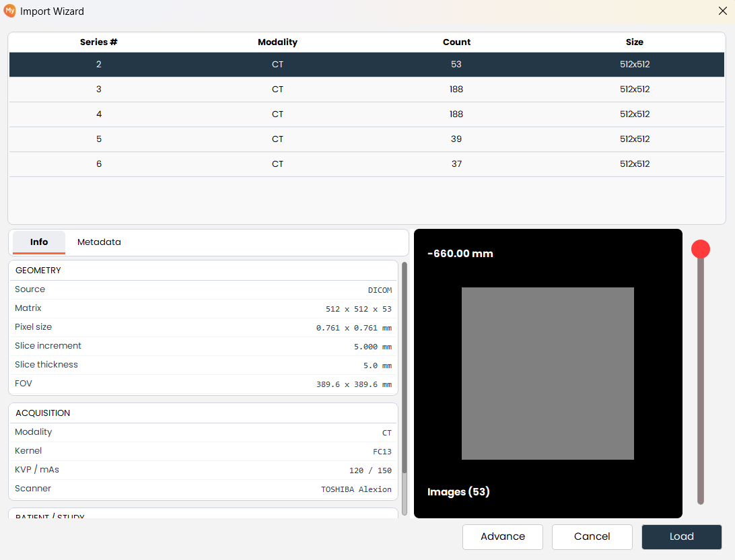Click the Advance button
This screenshot has width=735, height=560.
(503, 536)
